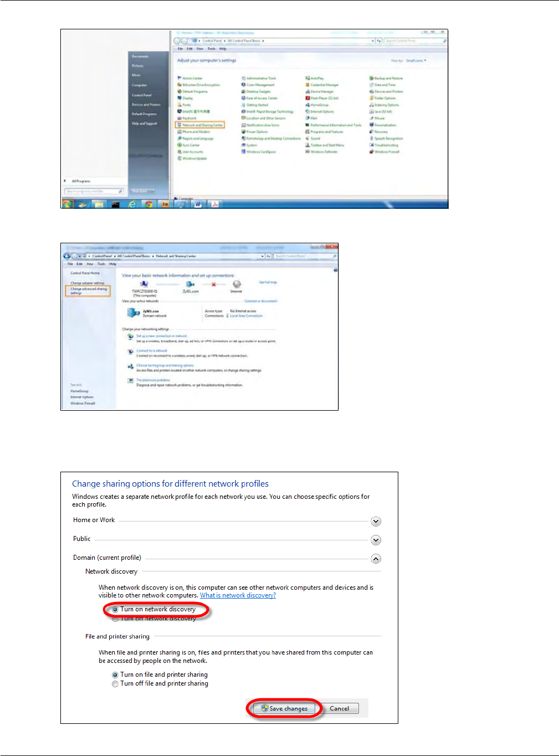Expand the Home or Work profile
Viewport: 559px width, 756px height.
[x=376, y=521]
